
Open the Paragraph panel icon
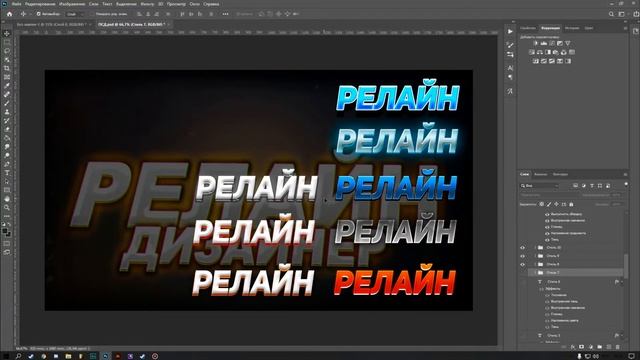[x=510, y=77]
